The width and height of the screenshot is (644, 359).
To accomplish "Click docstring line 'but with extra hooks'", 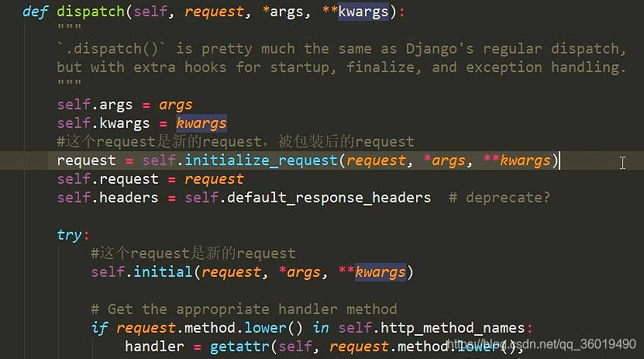I will click(341, 67).
